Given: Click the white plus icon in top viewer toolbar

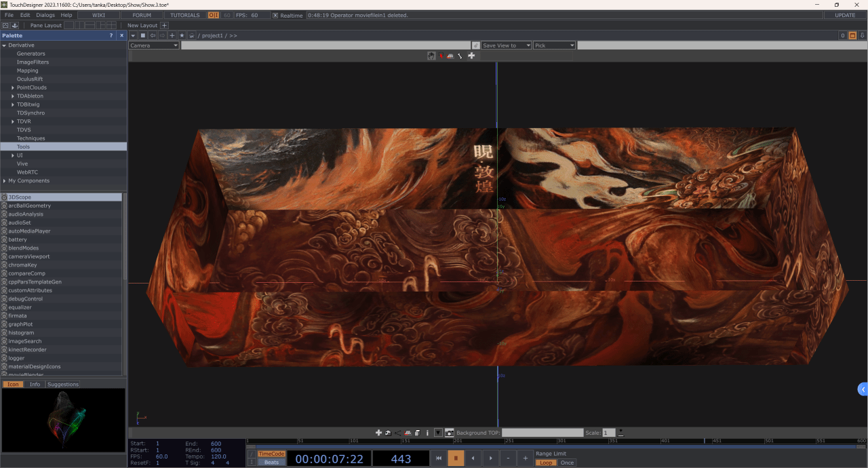Looking at the screenshot, I should coord(471,56).
